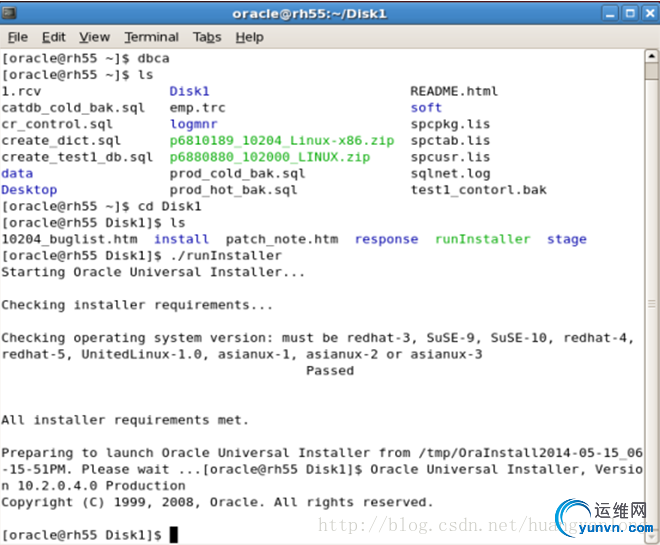Click the install directory name
Viewport: 660px width, 545px height.
click(181, 239)
